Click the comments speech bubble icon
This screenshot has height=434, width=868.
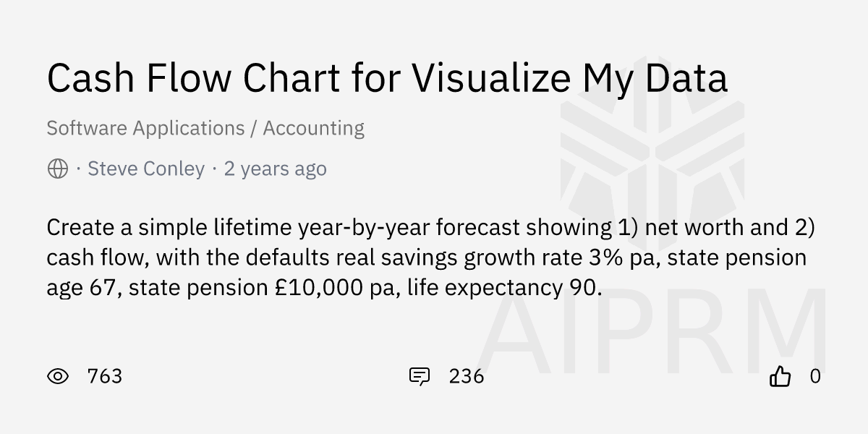point(419,376)
